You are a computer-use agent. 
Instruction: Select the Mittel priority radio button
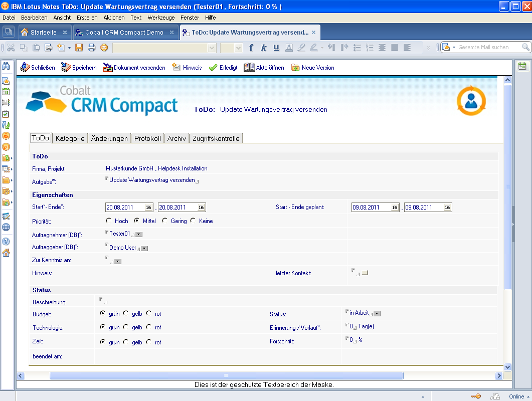pyautogui.click(x=136, y=221)
